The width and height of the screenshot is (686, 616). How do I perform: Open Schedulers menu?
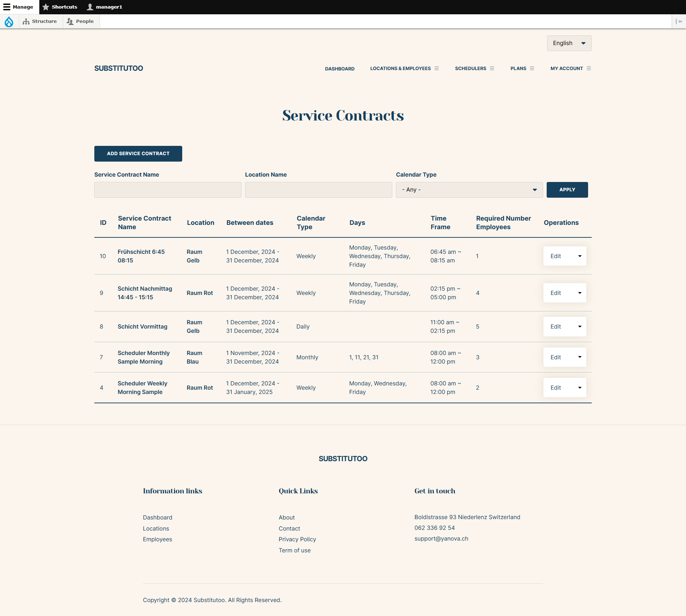[x=471, y=68]
